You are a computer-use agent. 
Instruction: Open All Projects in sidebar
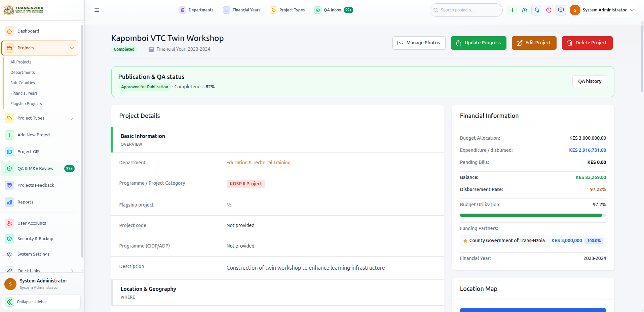[x=21, y=62]
